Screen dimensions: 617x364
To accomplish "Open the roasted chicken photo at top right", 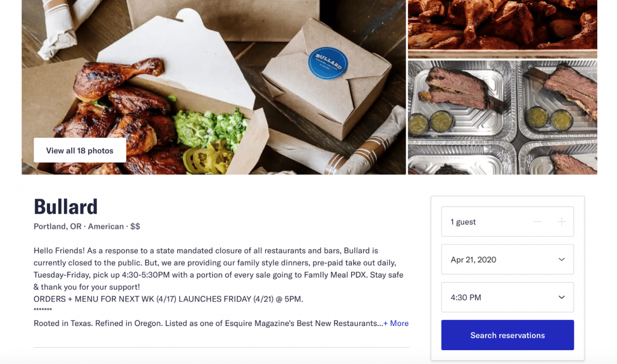I will click(503, 29).
